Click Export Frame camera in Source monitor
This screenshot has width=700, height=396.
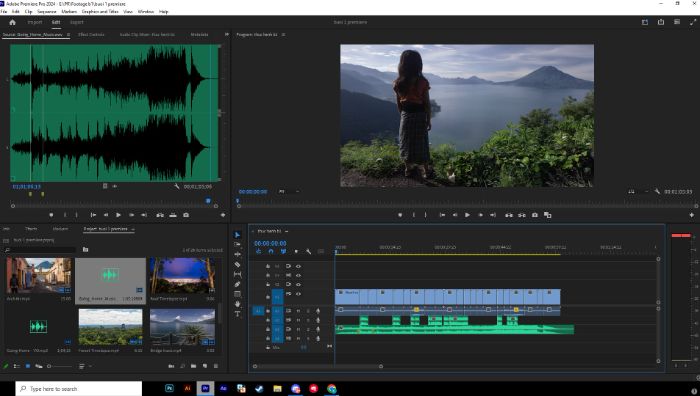186,215
